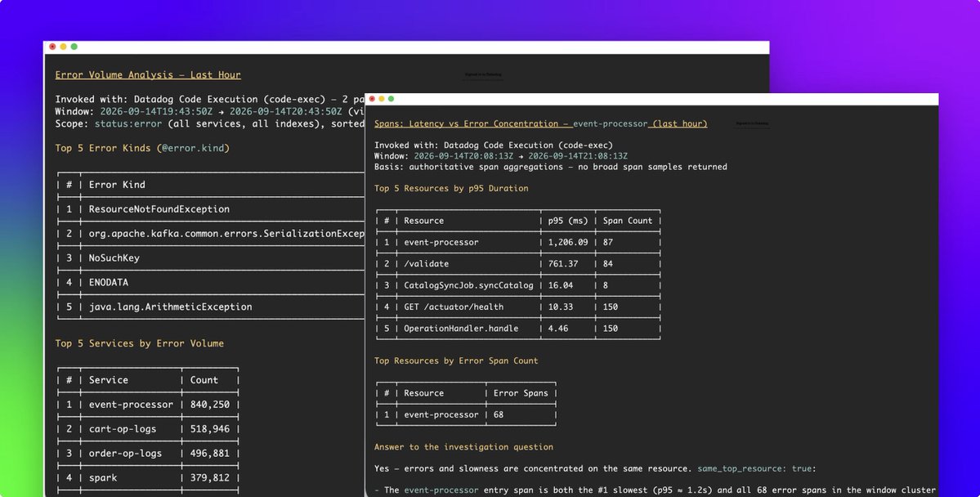Click the 'Span Count' column header
Image resolution: width=980 pixels, height=497 pixels.
coord(628,221)
